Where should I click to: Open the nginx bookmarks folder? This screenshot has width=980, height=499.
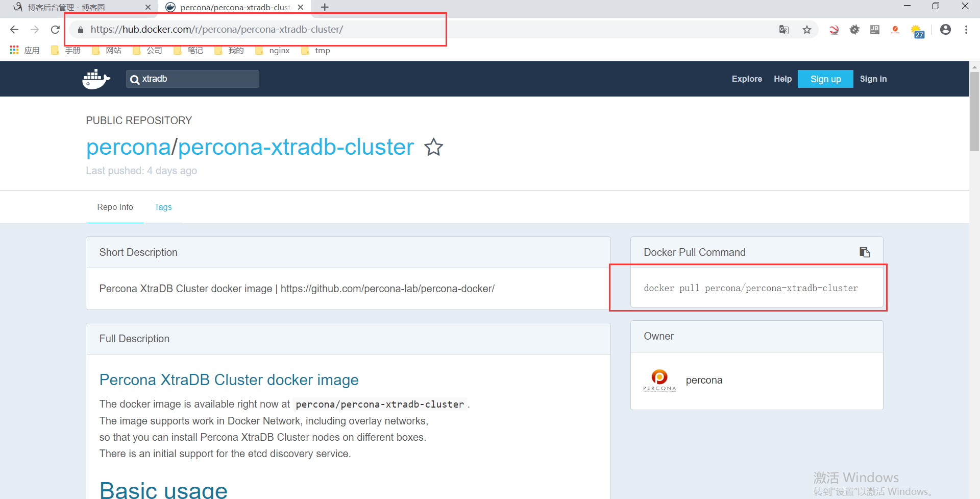pos(273,50)
